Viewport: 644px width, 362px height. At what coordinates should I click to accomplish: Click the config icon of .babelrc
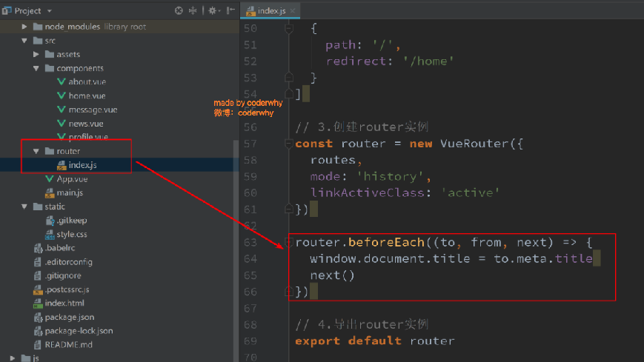click(x=38, y=248)
